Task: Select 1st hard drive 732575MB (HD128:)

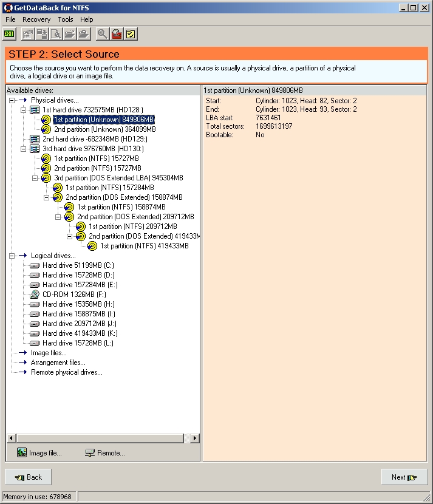Action: [x=92, y=110]
